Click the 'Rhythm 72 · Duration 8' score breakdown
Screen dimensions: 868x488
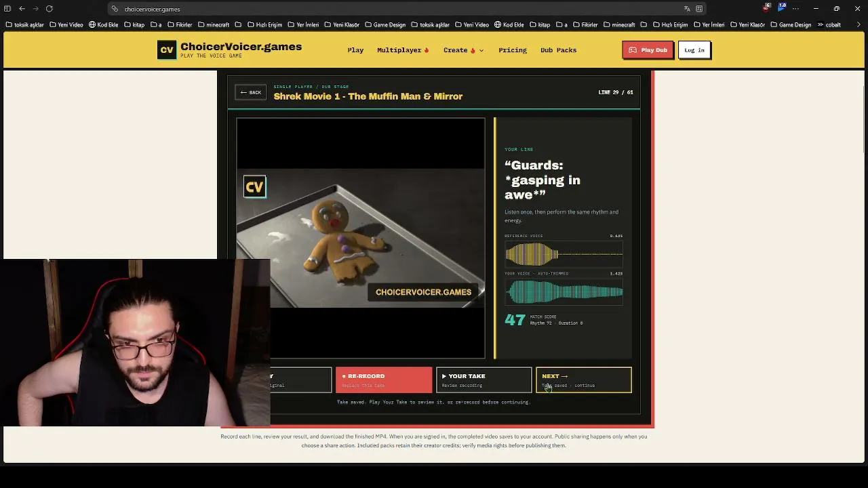click(557, 323)
